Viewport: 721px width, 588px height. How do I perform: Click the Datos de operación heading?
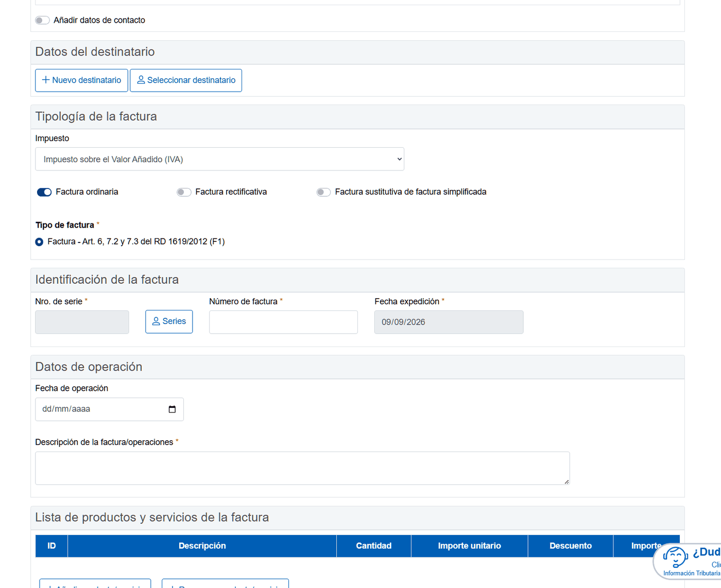89,367
